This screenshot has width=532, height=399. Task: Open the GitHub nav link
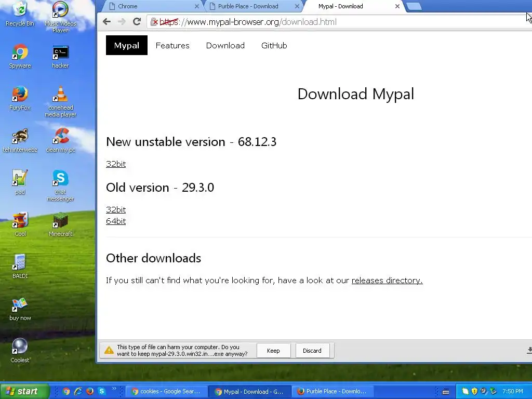(x=274, y=46)
